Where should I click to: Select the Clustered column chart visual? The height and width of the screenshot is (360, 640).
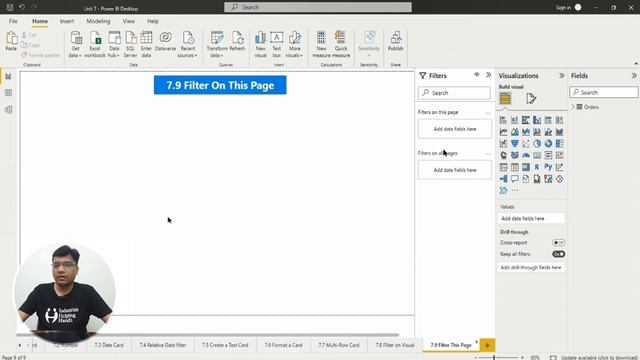point(537,120)
